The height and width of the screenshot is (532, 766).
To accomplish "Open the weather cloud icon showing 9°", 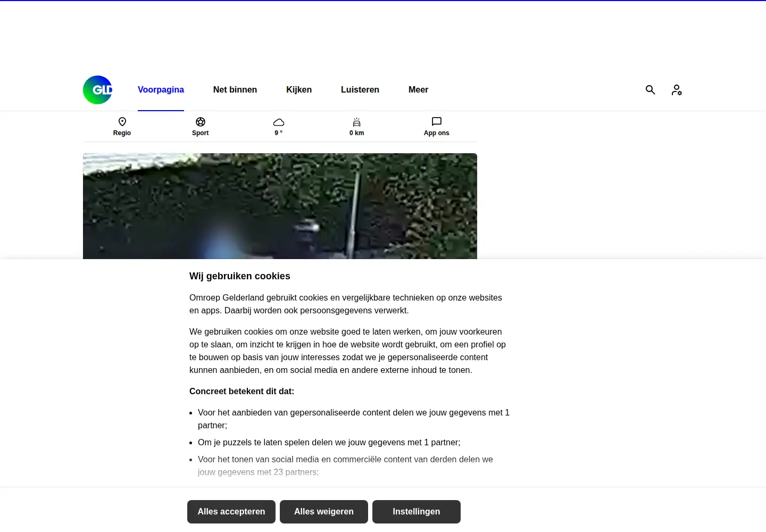I will pos(279,122).
